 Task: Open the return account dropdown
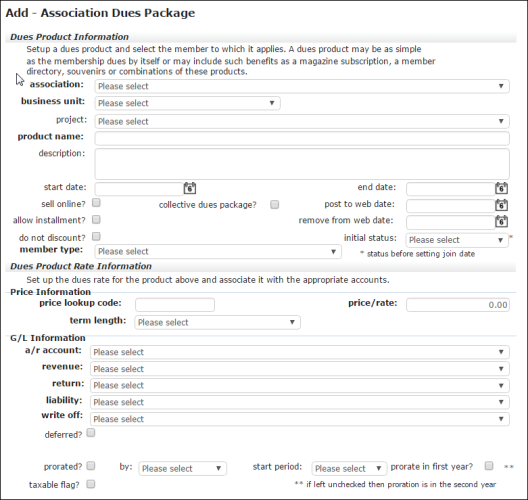coord(300,386)
